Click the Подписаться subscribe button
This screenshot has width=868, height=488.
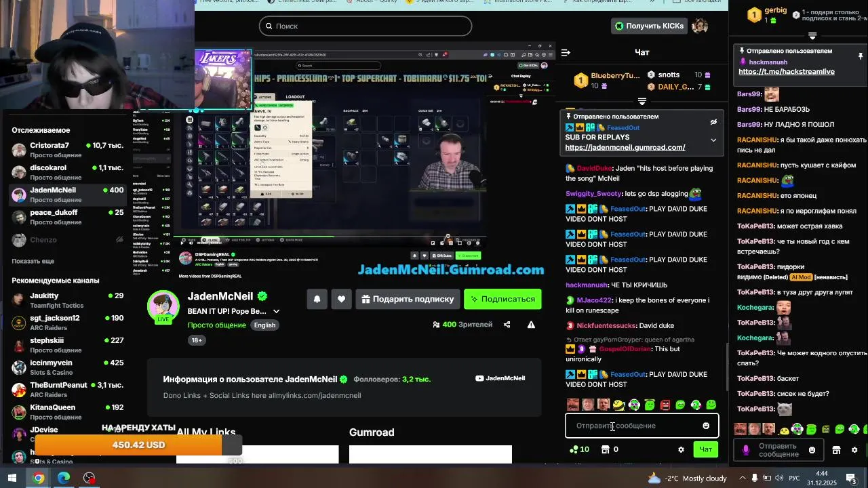click(x=502, y=299)
